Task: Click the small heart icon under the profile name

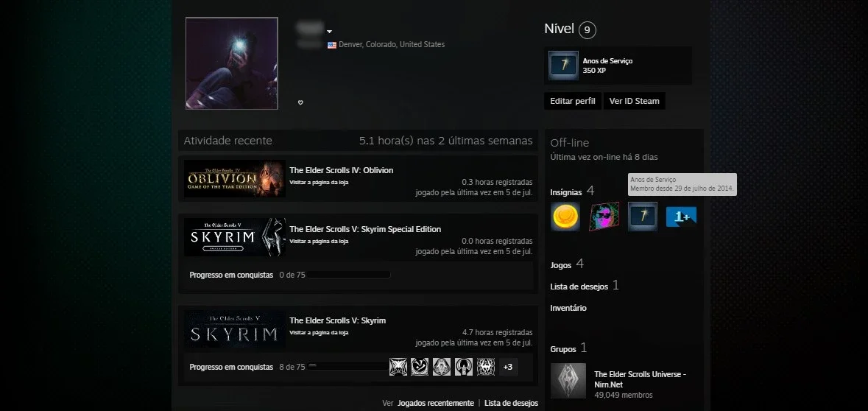Action: pos(300,102)
